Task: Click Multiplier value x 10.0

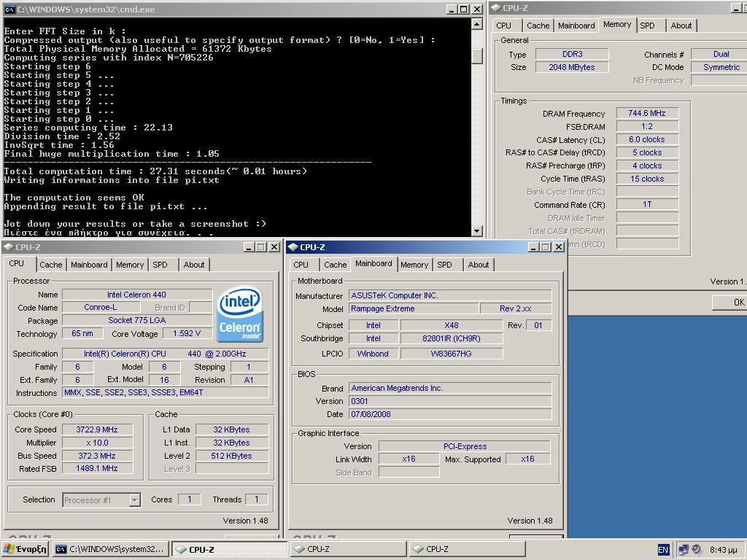Action: point(97,443)
